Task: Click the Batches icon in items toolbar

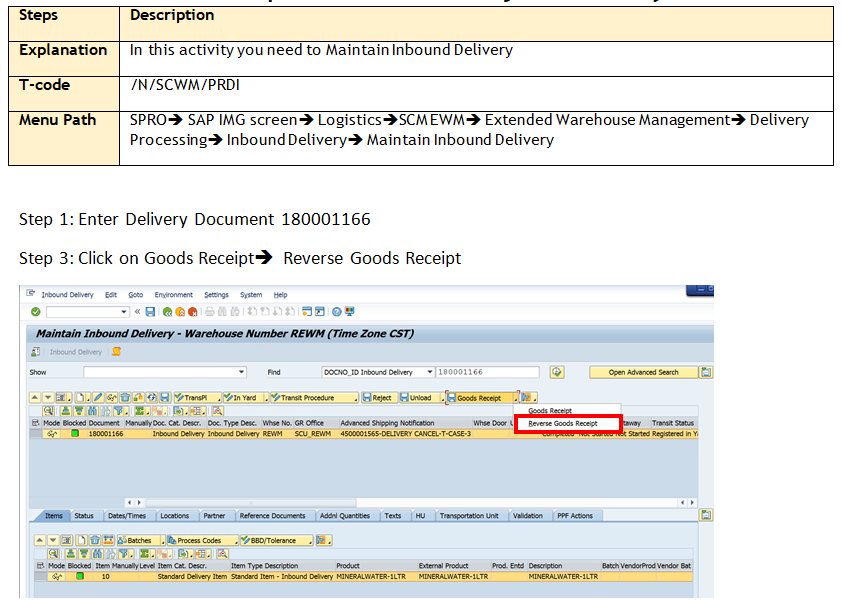Action: coord(138,540)
